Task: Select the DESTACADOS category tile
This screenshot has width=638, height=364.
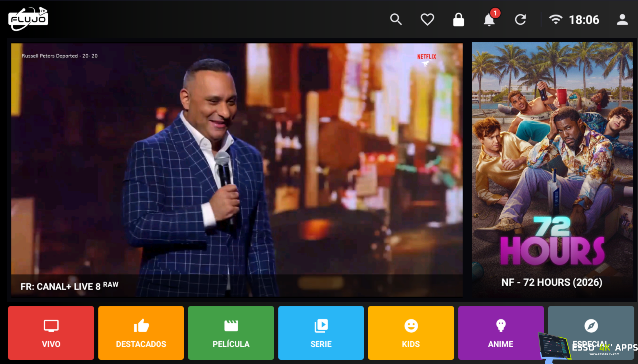Action: [141, 333]
